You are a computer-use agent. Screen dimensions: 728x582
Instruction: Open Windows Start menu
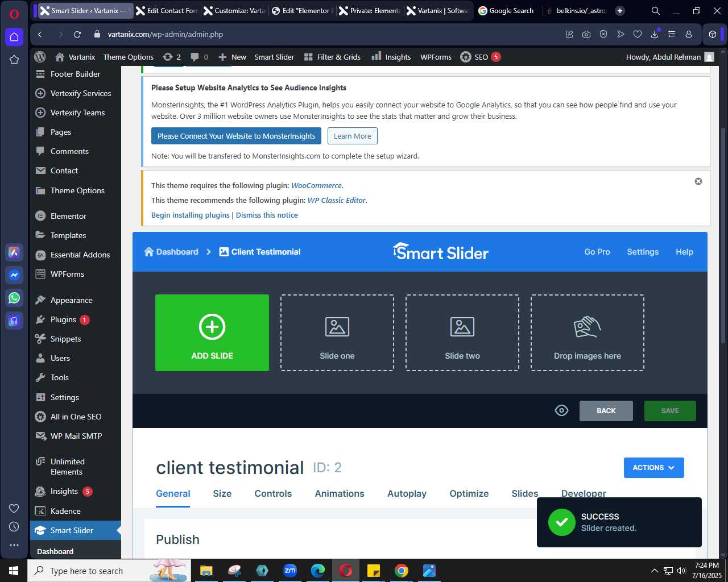point(14,571)
